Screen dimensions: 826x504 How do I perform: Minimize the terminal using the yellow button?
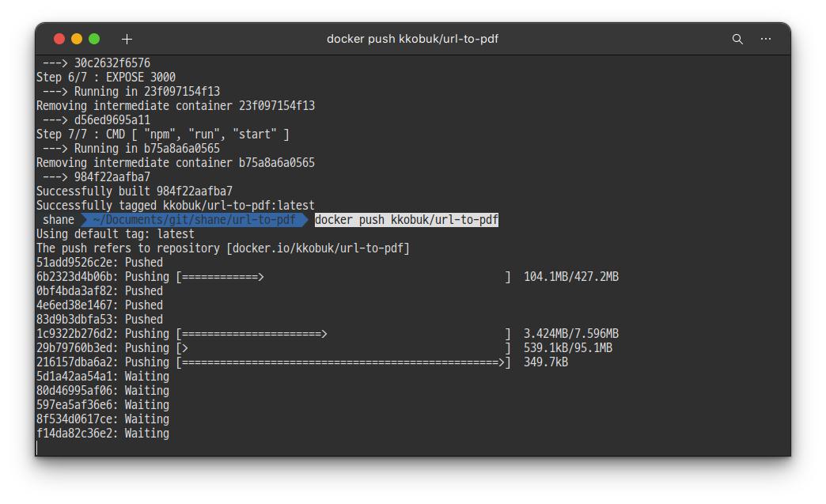tap(77, 39)
